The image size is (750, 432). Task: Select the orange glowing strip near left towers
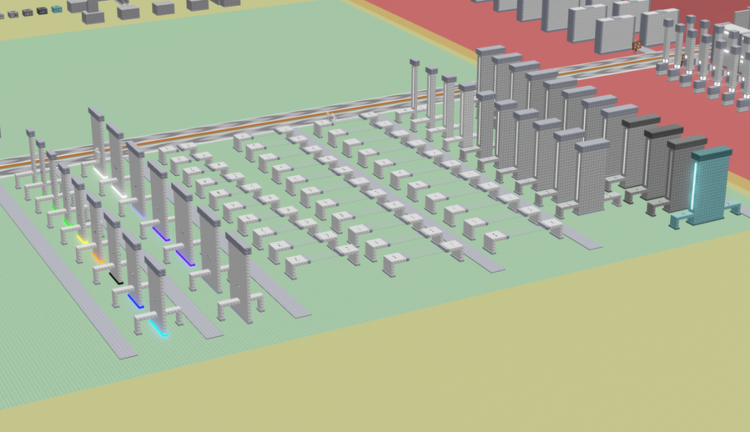click(x=97, y=257)
